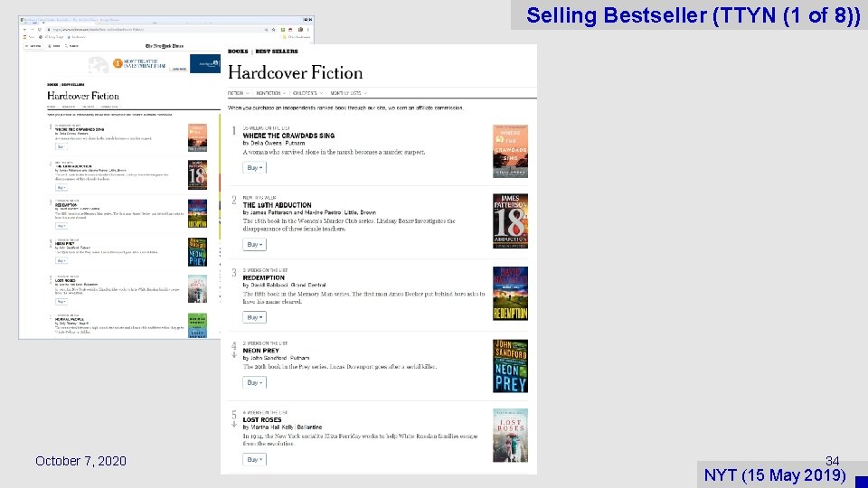
Task: Click the Hardcover Fiction heading in enlarged listing
Action: [295, 73]
